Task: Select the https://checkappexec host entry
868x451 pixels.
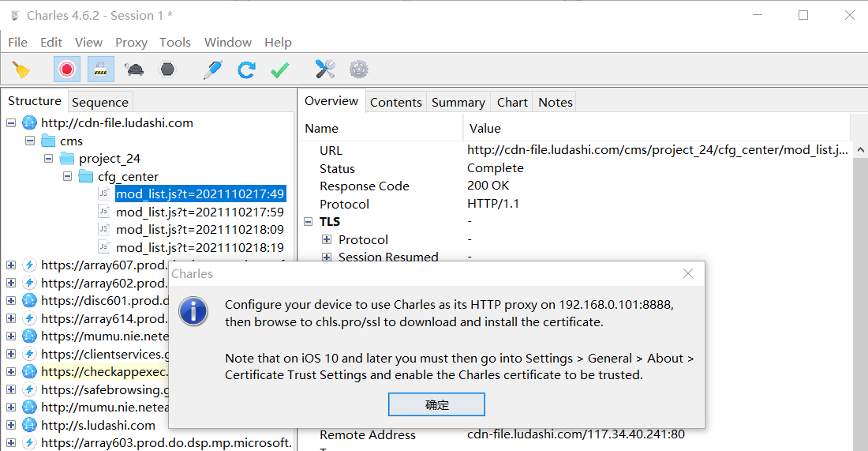Action: [x=105, y=372]
